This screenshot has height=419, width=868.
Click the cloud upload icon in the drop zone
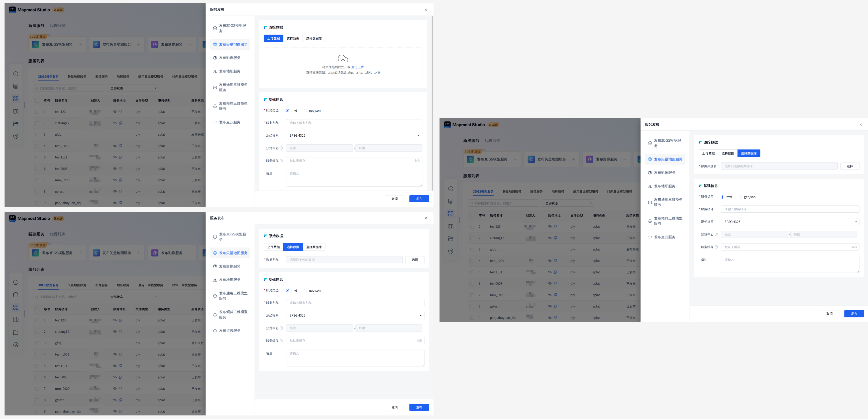pos(343,59)
